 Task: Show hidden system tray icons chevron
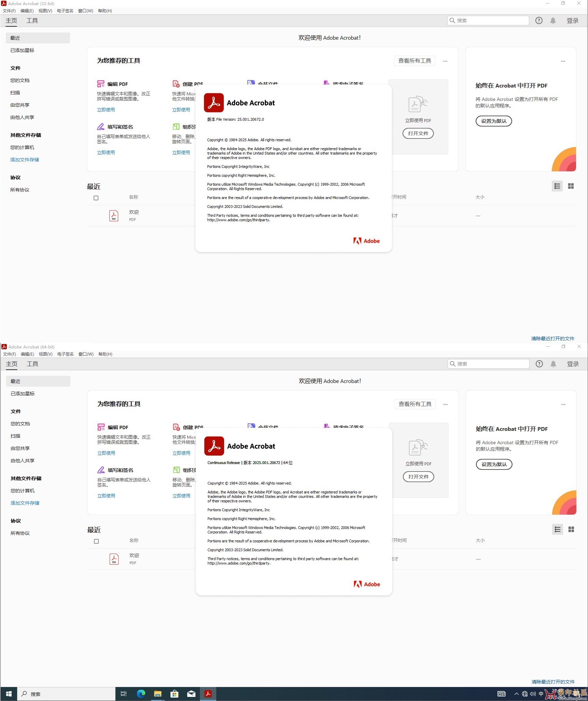[516, 694]
